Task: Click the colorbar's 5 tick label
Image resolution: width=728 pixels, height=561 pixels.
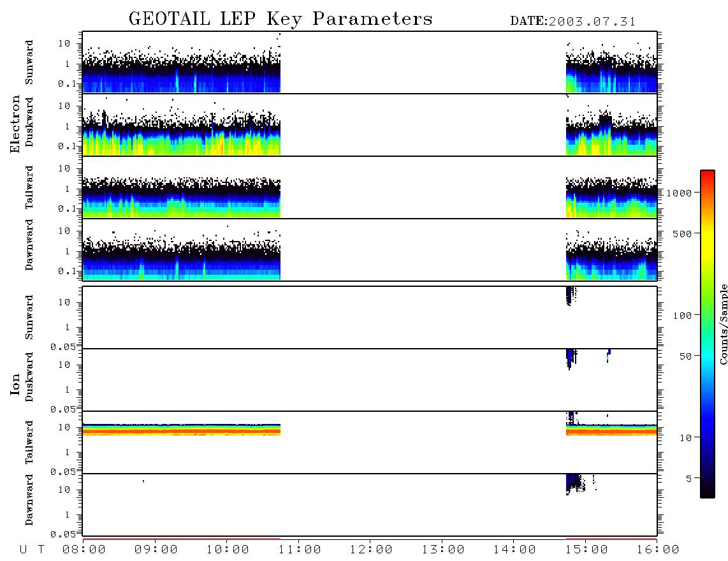Action: coord(689,479)
